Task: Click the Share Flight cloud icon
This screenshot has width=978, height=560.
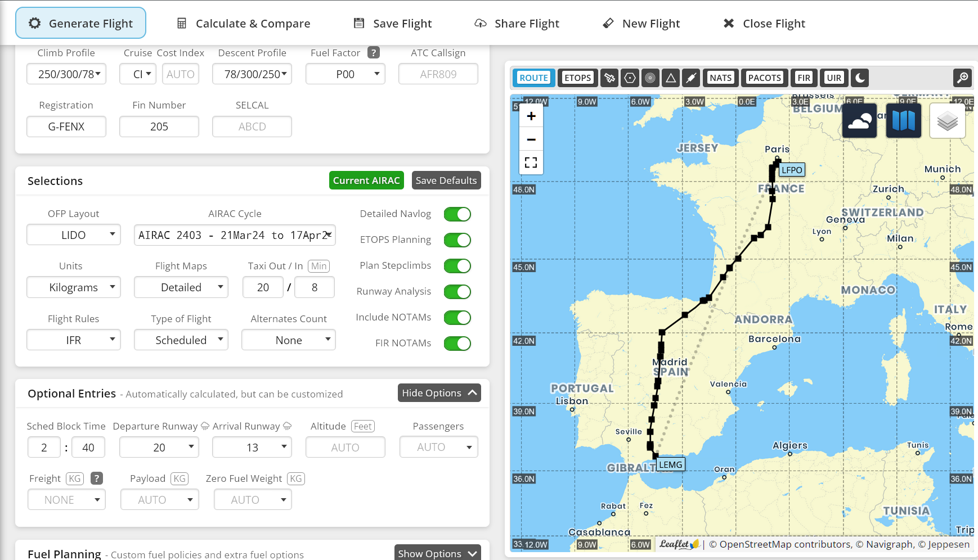Action: (x=481, y=23)
